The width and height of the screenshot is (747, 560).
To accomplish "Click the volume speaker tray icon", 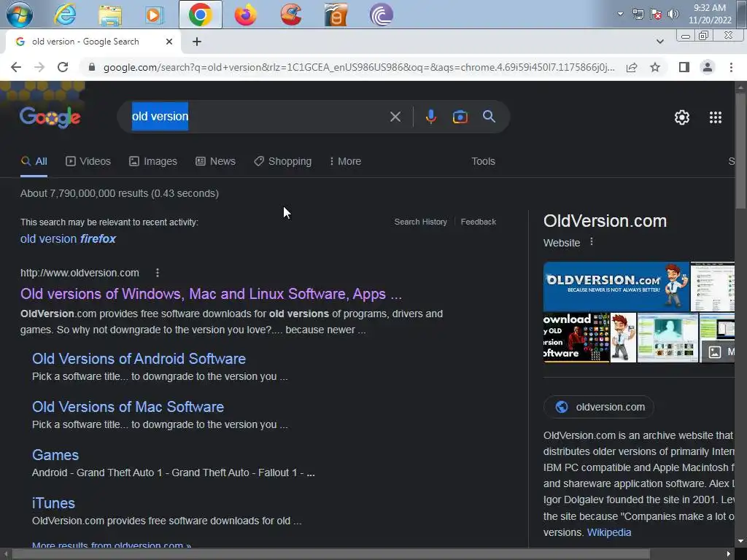I will 673,14.
